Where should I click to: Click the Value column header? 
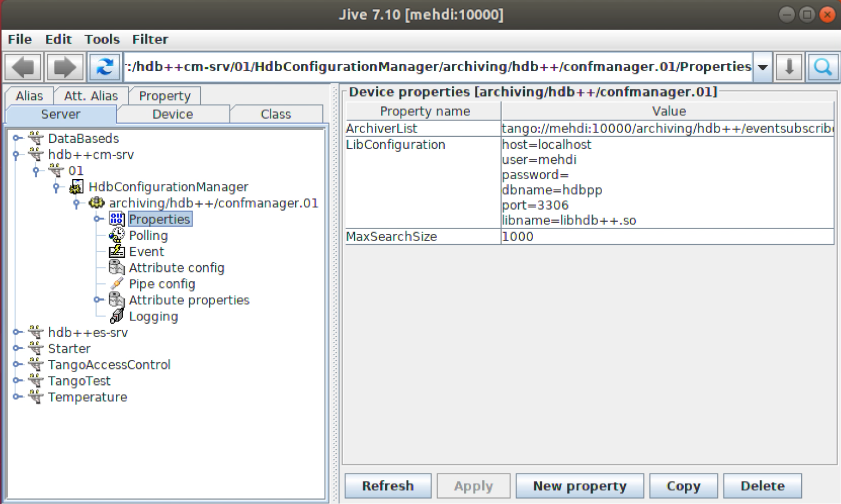pyautogui.click(x=668, y=111)
